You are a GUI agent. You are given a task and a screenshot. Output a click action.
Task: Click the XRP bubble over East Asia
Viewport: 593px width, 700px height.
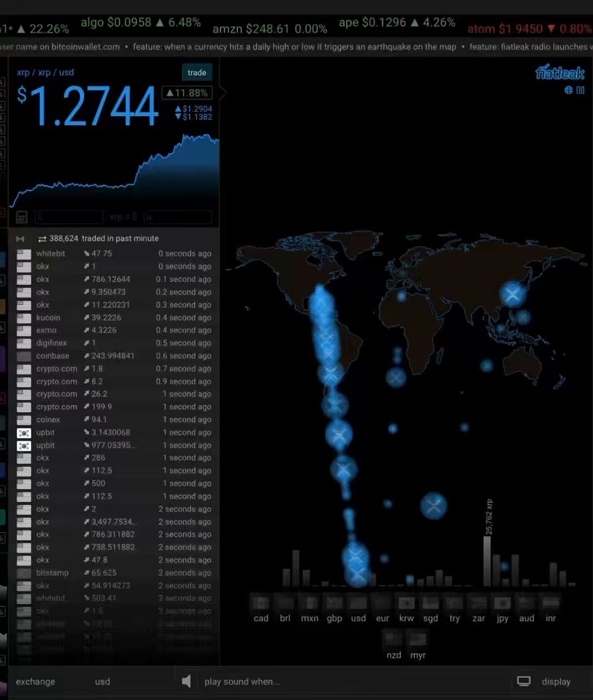pos(513,294)
